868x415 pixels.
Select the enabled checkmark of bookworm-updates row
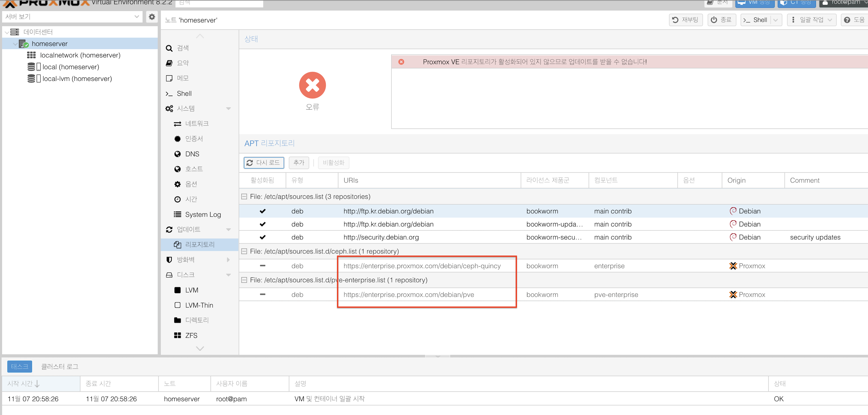[x=262, y=224]
